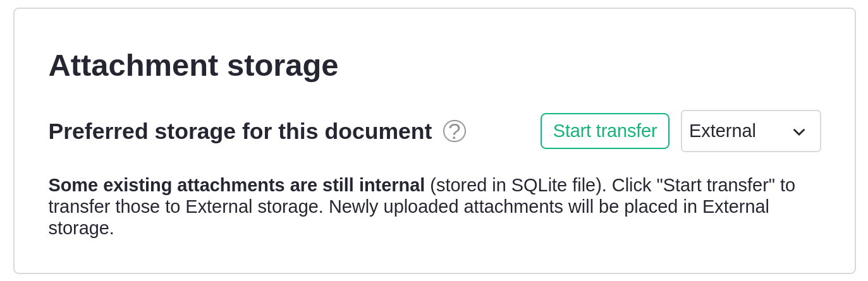The width and height of the screenshot is (868, 281).
Task: Open help for preferred storage setting
Action: click(454, 131)
